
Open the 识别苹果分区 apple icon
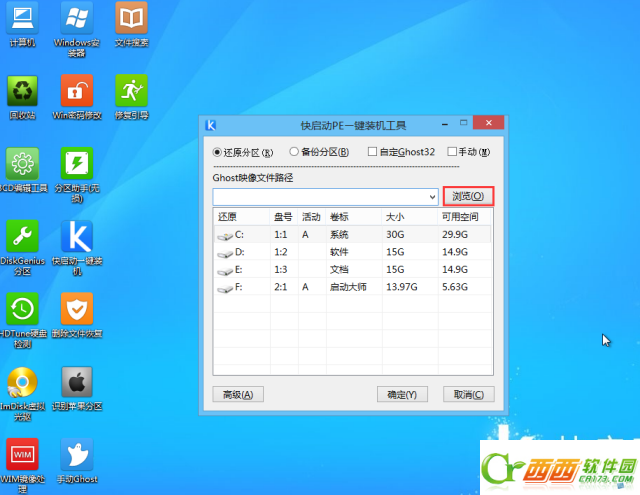[77, 382]
